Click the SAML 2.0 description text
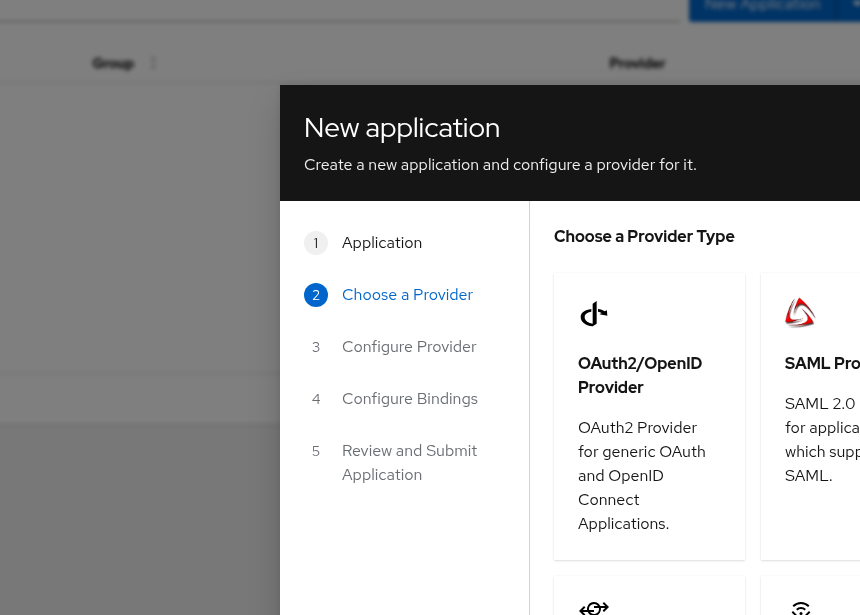Image resolution: width=860 pixels, height=615 pixels. 822,439
